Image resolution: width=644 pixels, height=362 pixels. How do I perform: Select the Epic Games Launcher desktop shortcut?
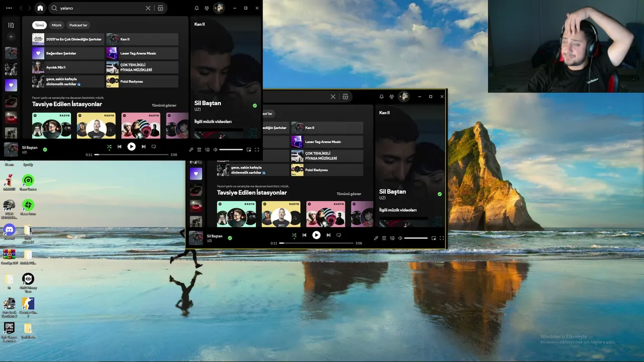coord(9,332)
